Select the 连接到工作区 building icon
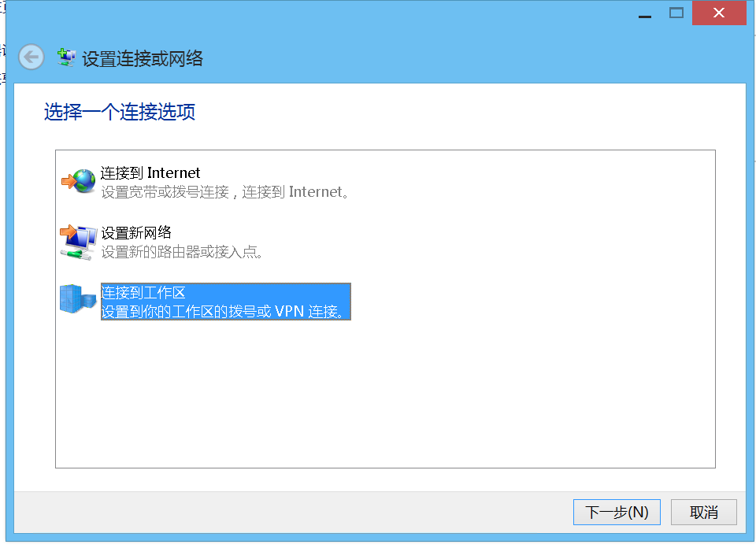Screen dimensions: 756x548 77,301
